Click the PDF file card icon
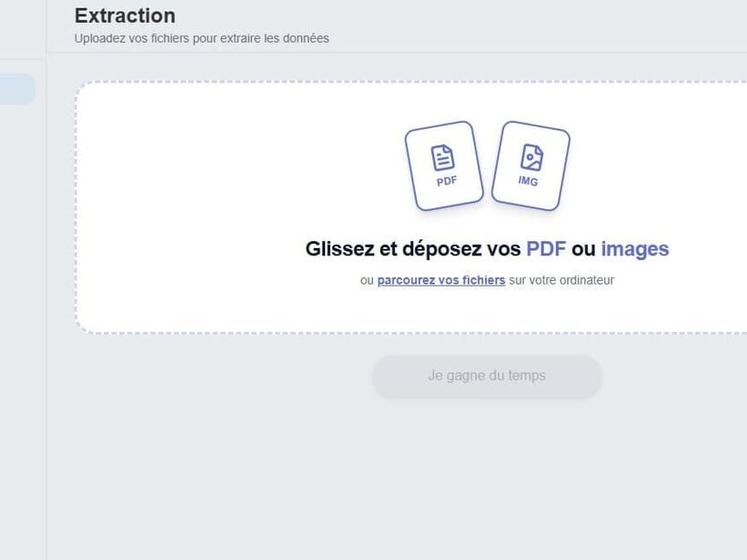747x560 pixels. pyautogui.click(x=444, y=165)
